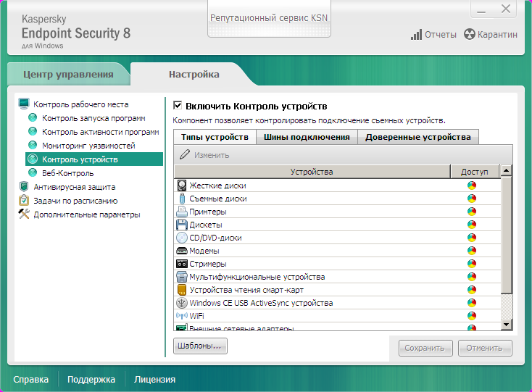Click the green dot beside Контроль запуска программ
532x392 pixels.
pos(33,117)
